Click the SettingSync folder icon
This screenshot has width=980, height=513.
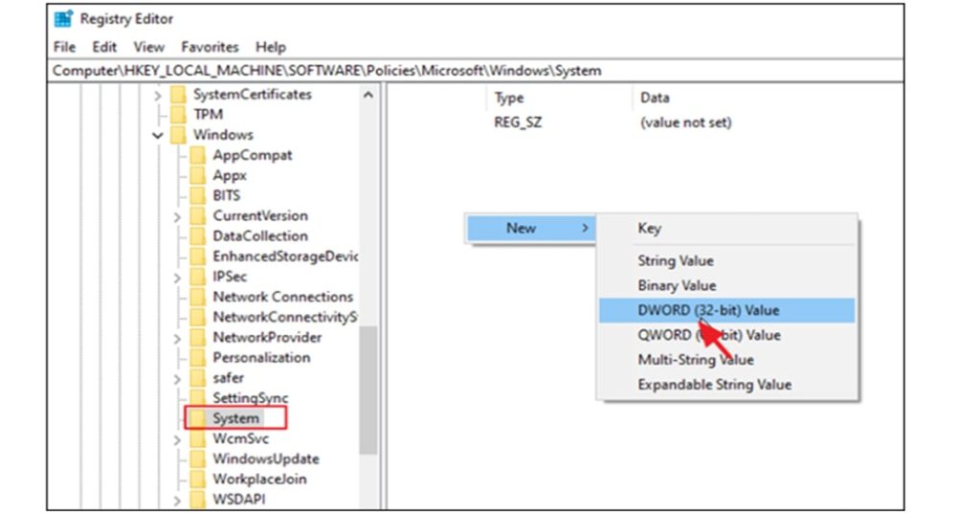(x=198, y=398)
